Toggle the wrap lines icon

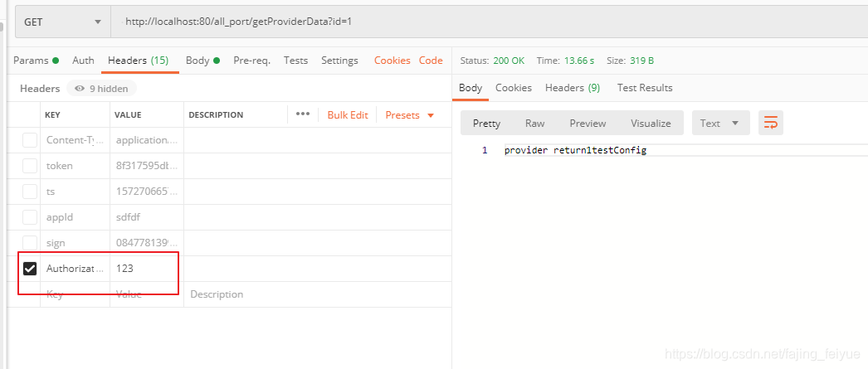pyautogui.click(x=771, y=123)
